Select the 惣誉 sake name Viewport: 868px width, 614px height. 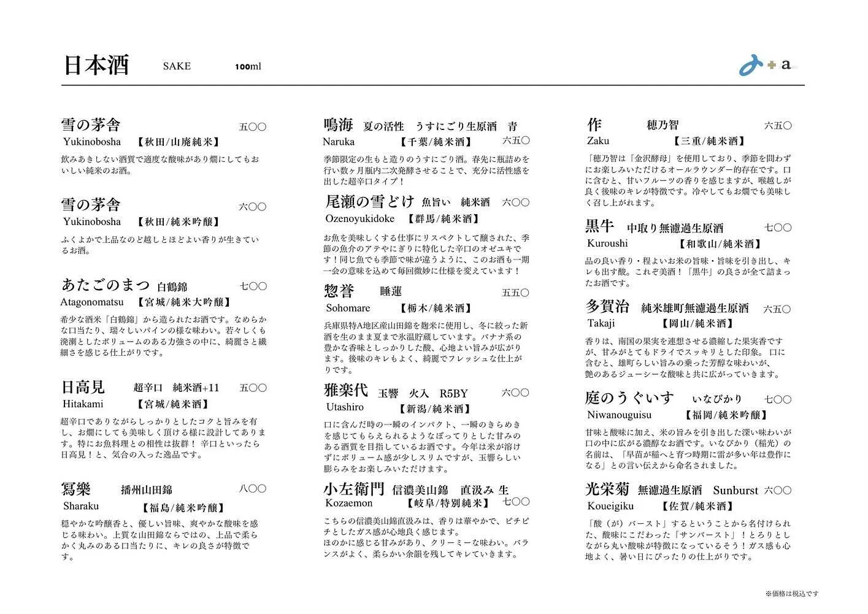point(339,291)
